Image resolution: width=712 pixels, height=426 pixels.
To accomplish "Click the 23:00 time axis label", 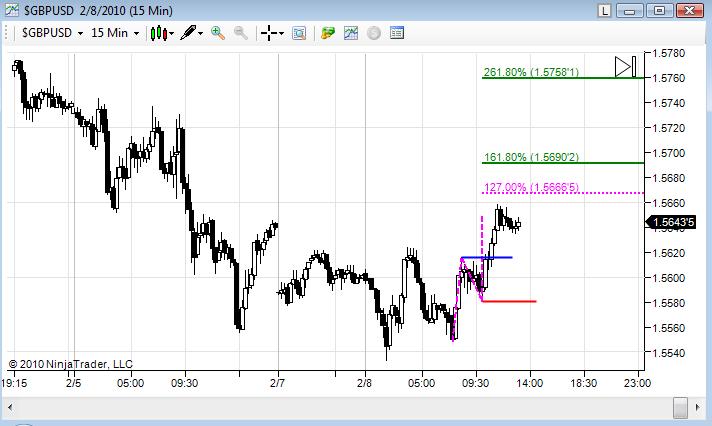I will point(637,383).
